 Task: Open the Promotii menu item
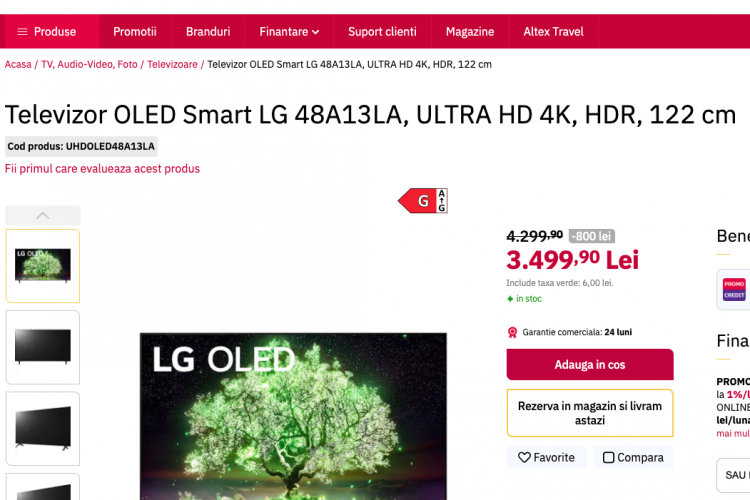135,32
